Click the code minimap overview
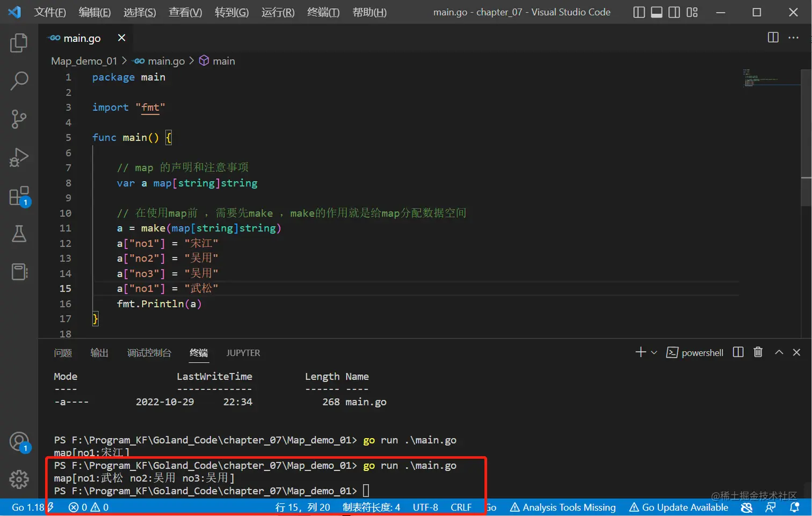The image size is (812, 516). click(771, 78)
